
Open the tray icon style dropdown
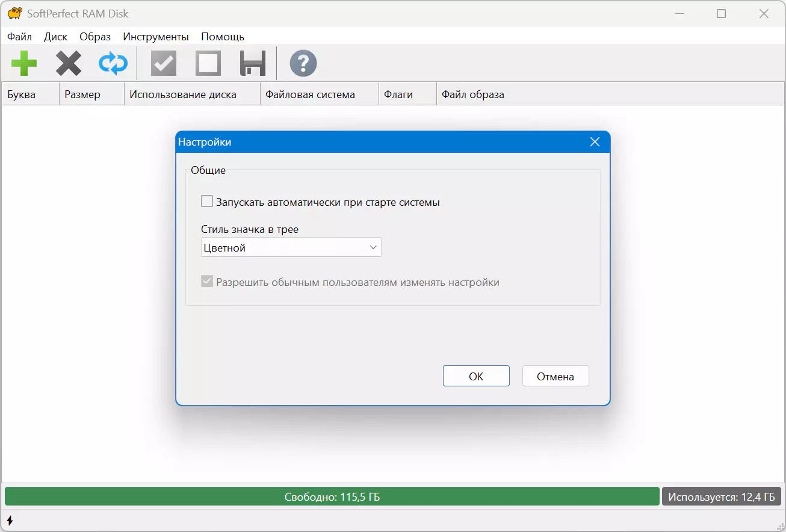[x=291, y=247]
